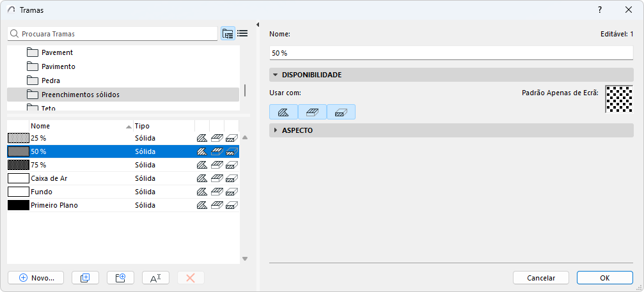Open help with the question mark

(600, 10)
